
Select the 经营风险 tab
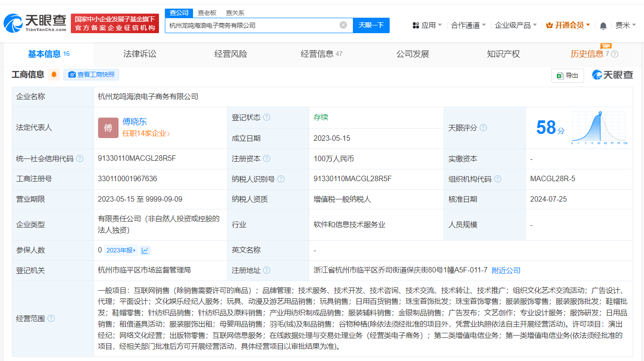(x=231, y=54)
